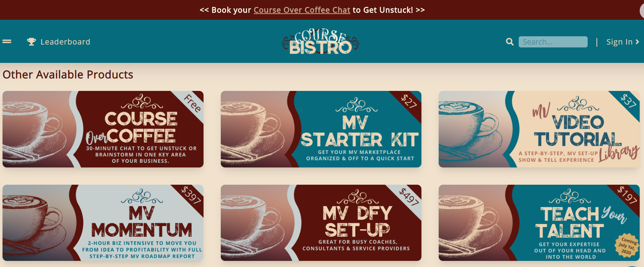Click the search magnifier icon
The width and height of the screenshot is (644, 267).
click(x=509, y=42)
